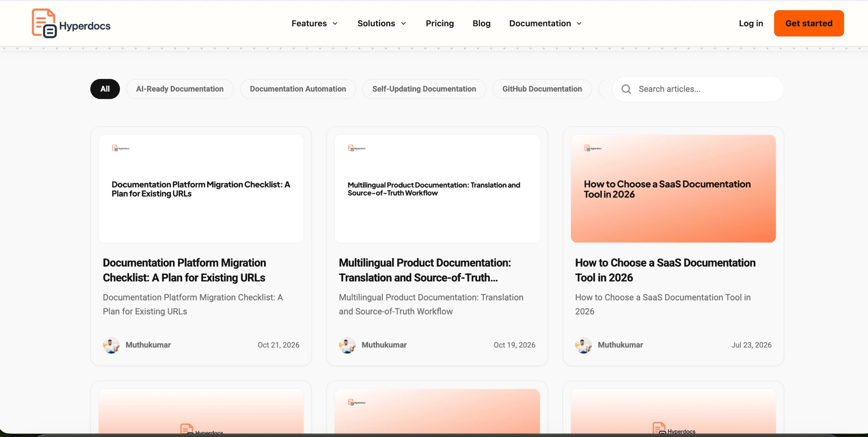Image resolution: width=868 pixels, height=437 pixels.
Task: Click Muthukumar avatar on Multilingual Product card
Action: [x=347, y=345]
